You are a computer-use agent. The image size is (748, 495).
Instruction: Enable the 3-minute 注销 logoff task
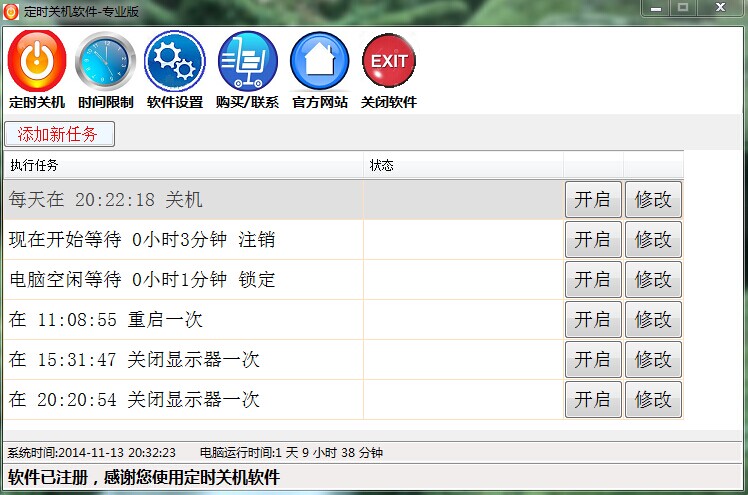click(593, 240)
